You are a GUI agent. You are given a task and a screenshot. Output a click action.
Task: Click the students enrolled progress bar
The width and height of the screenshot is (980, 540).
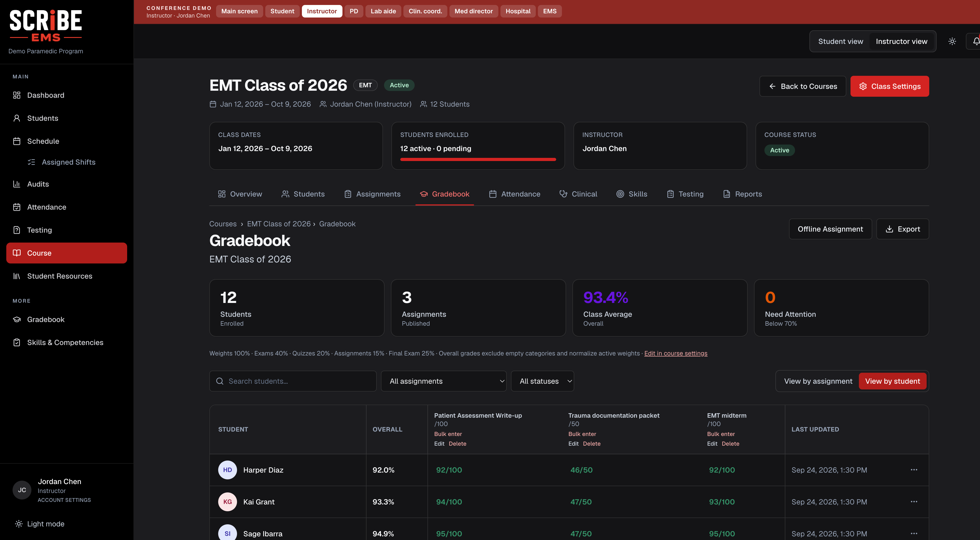(478, 160)
